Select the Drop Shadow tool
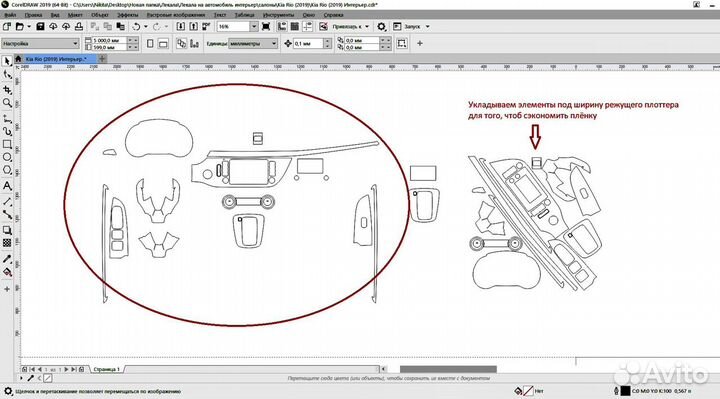720x399 pixels. [x=7, y=230]
